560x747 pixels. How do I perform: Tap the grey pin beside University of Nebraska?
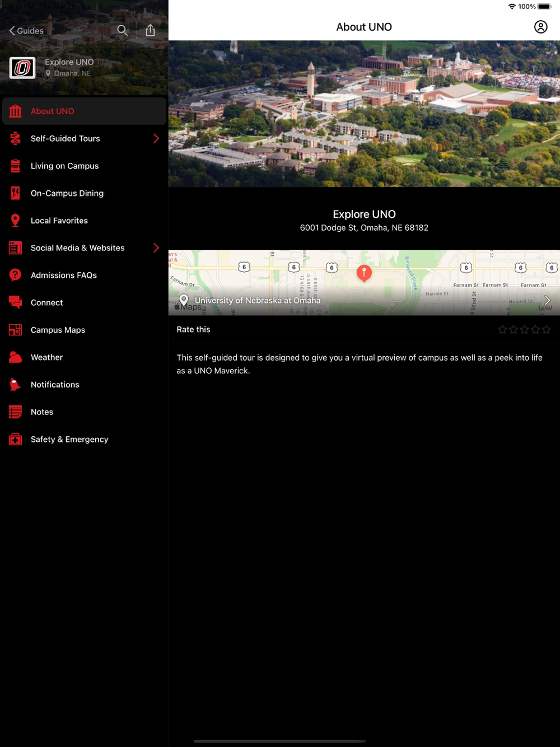pos(184,300)
